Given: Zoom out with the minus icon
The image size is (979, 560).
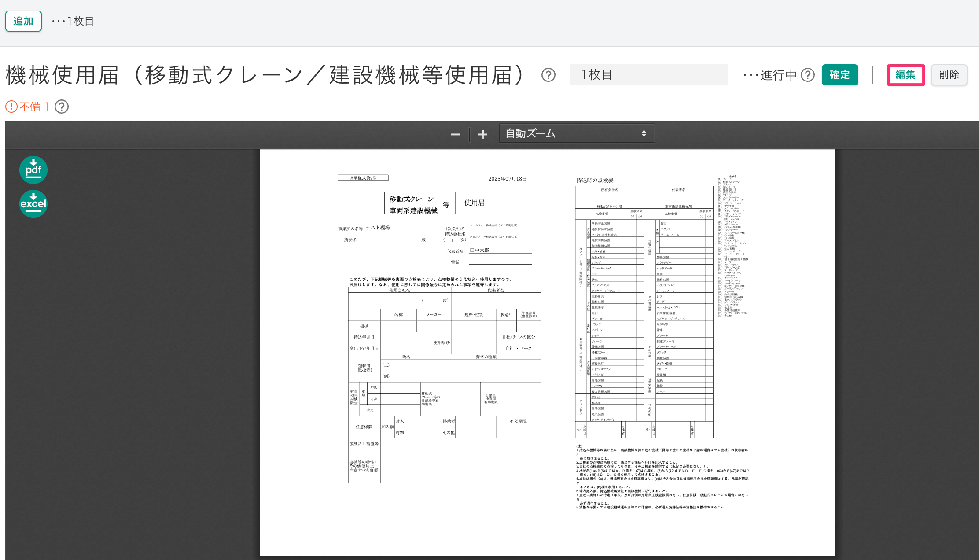Looking at the screenshot, I should click(x=456, y=134).
